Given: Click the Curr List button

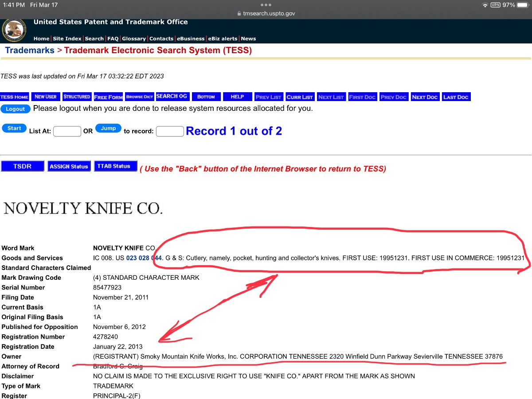Looking at the screenshot, I should [300, 97].
